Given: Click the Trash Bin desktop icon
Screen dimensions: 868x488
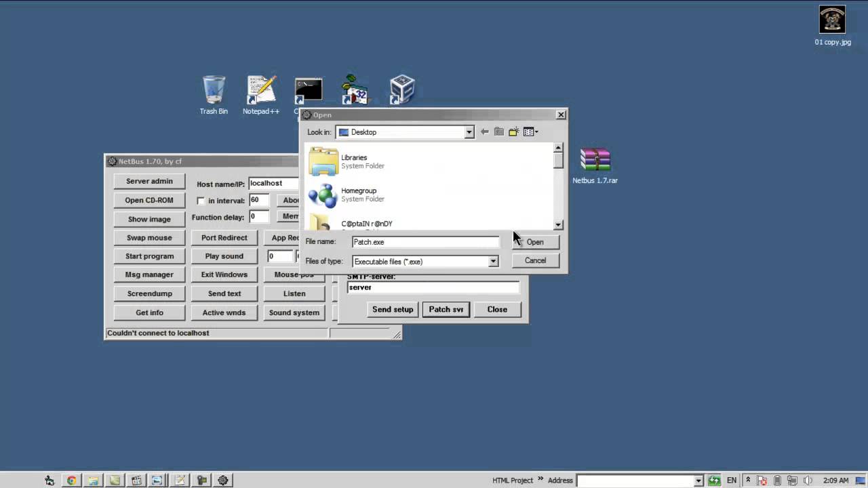Looking at the screenshot, I should pyautogui.click(x=214, y=95).
